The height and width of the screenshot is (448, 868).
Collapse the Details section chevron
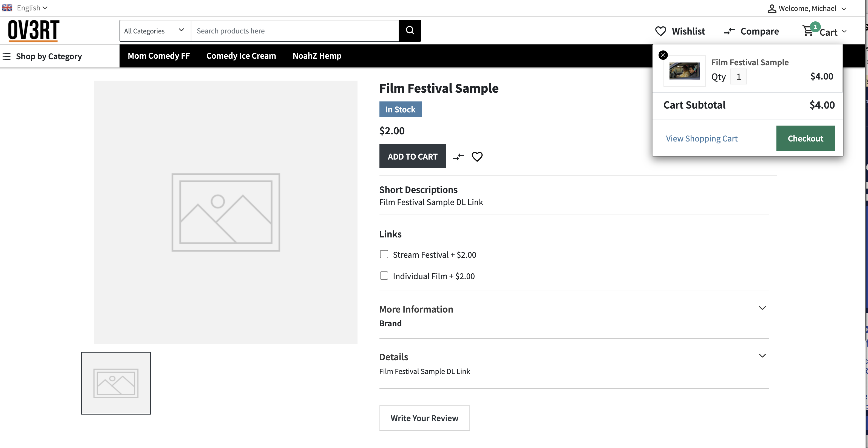click(762, 356)
